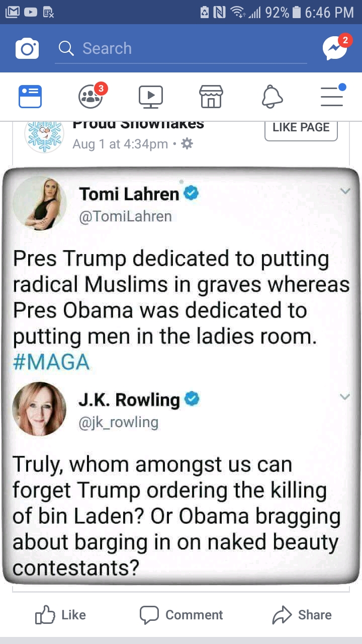The image size is (362, 644).
Task: Tap the search magnifier icon
Action: 66,48
